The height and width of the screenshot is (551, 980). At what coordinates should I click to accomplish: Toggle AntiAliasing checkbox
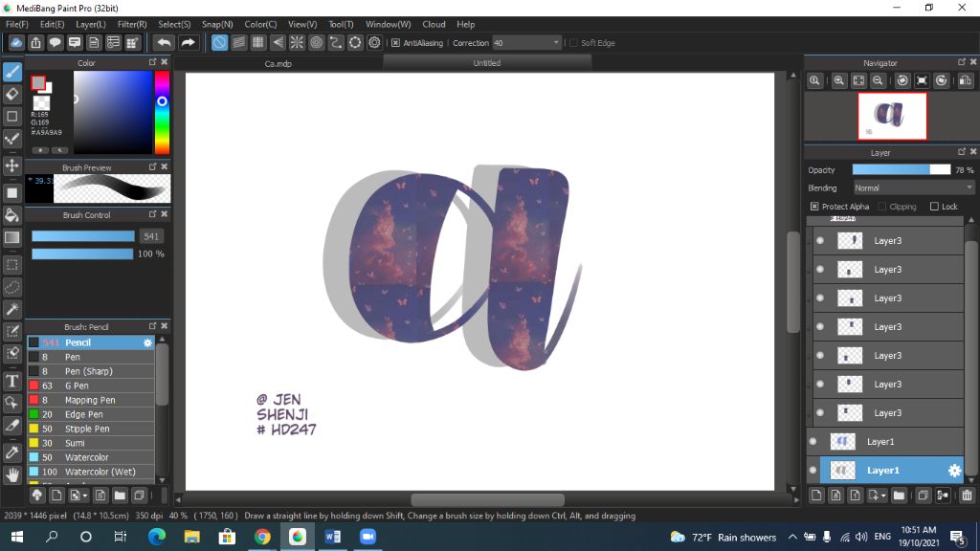tap(395, 43)
